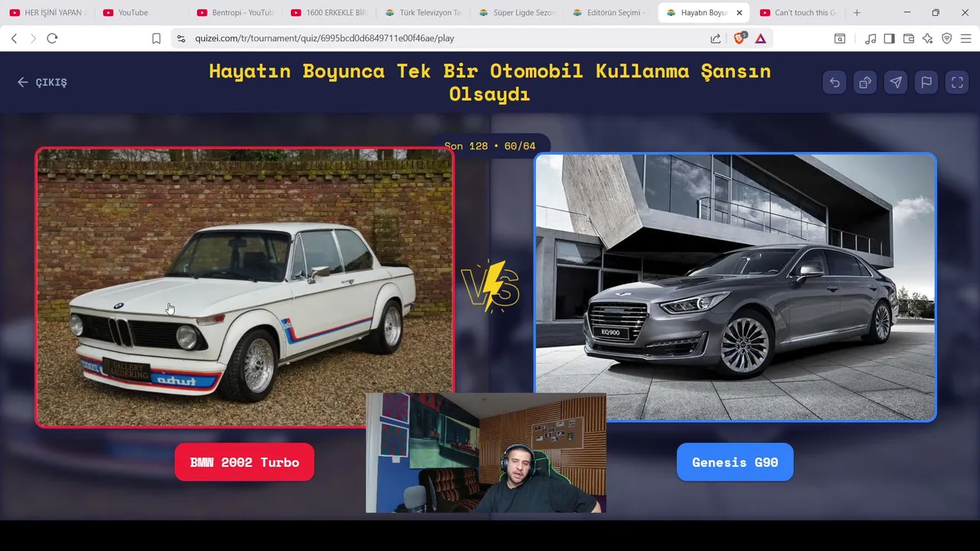This screenshot has height=551, width=980.
Task: Share quiz via paper plane icon
Action: pyautogui.click(x=896, y=83)
